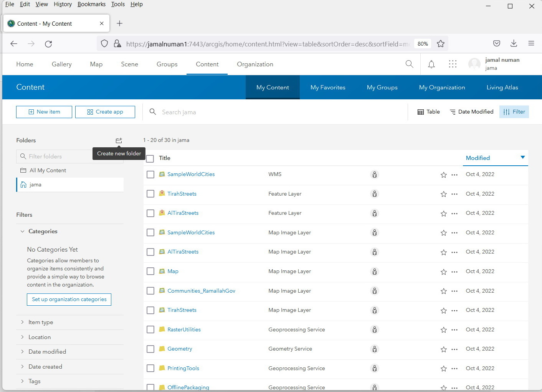Image resolution: width=542 pixels, height=392 pixels.
Task: Click the Create new folder icon
Action: pos(119,140)
